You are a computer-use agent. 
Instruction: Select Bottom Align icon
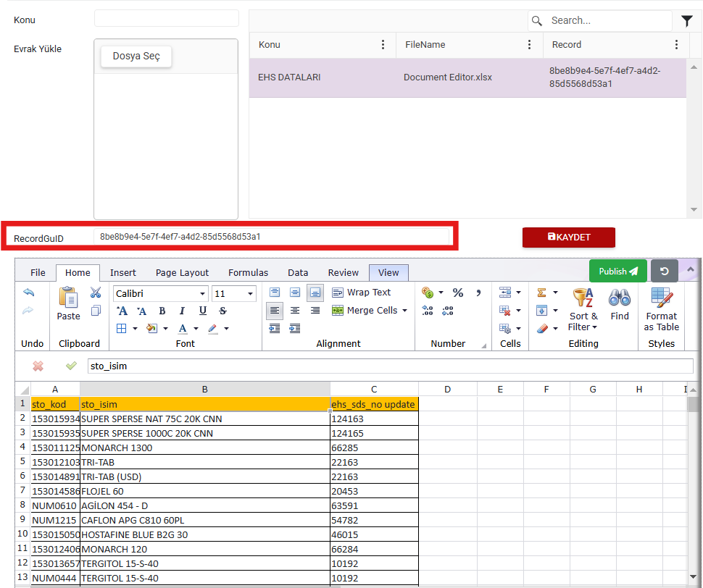315,293
